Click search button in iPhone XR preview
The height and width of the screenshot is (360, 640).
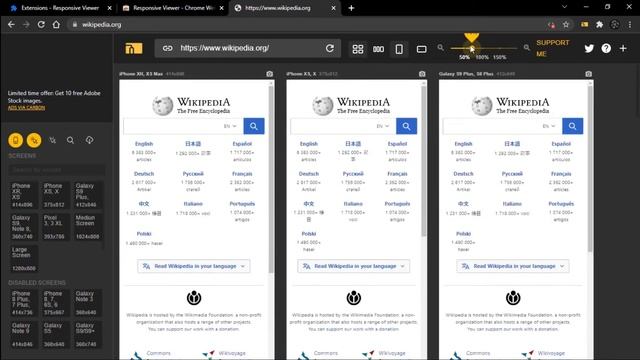[x=254, y=126]
